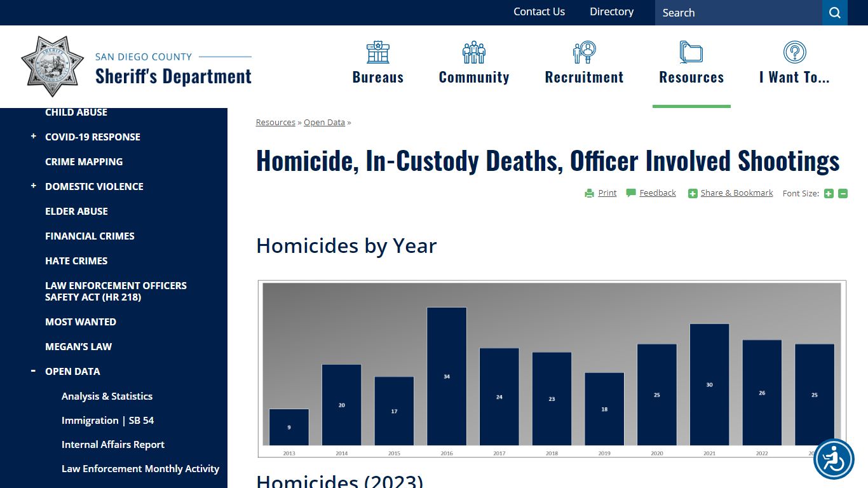The height and width of the screenshot is (488, 868).
Task: Open the I Want To... menu
Action: (794, 77)
